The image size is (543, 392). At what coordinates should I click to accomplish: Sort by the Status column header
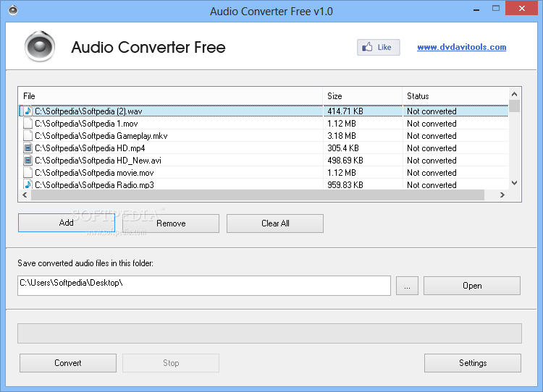coord(455,96)
